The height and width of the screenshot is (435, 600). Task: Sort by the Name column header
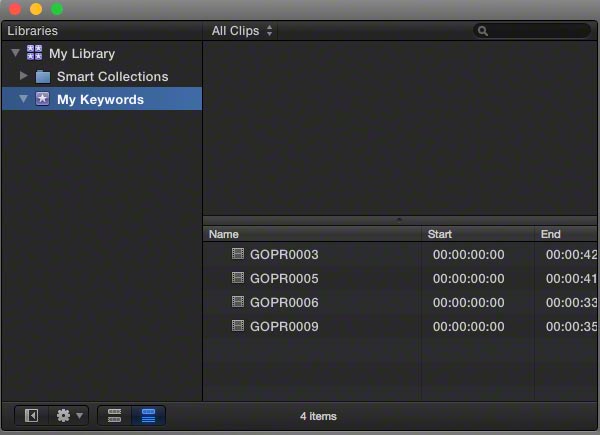point(312,234)
